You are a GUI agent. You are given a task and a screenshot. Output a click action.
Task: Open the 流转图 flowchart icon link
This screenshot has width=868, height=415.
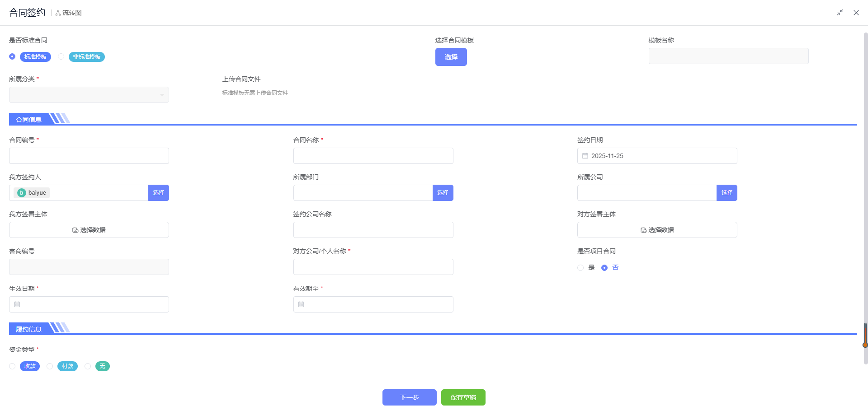69,13
